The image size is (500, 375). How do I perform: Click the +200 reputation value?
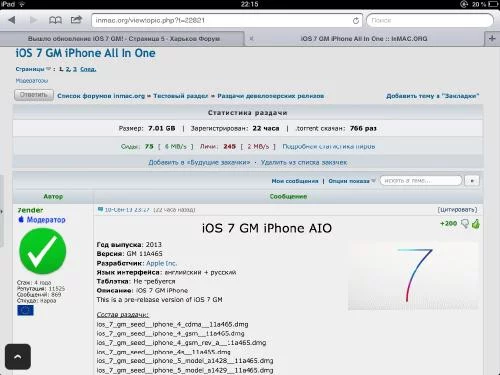448,223
